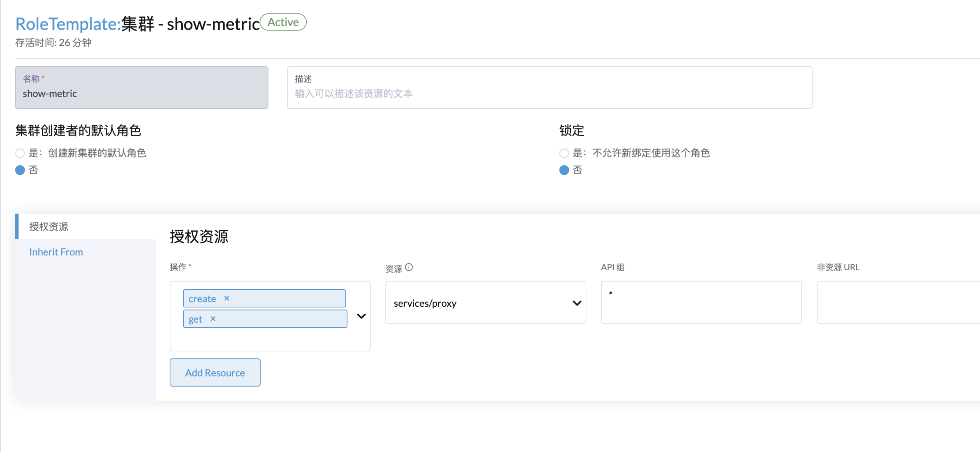Focus the 描述 description field

tap(549, 88)
